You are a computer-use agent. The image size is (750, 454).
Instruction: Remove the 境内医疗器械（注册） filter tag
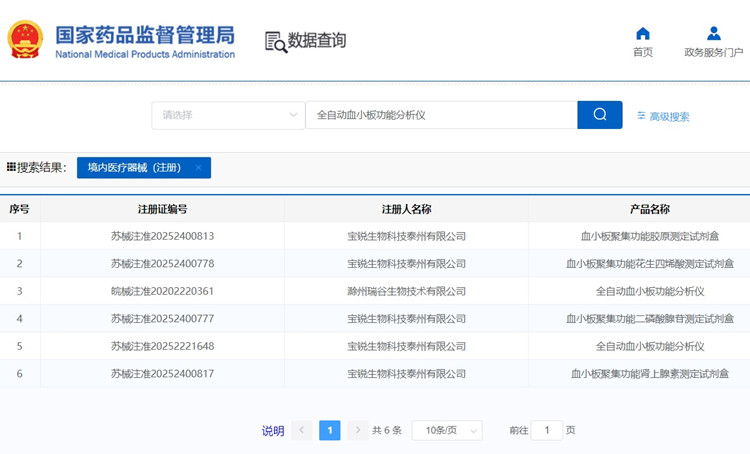point(198,168)
